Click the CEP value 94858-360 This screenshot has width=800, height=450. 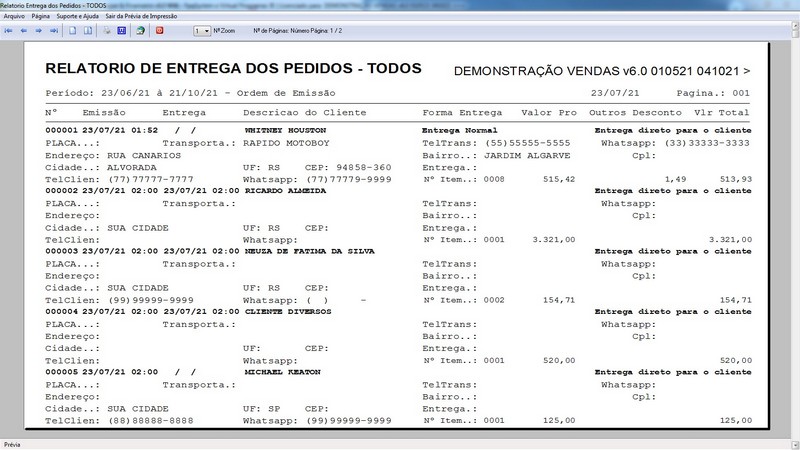364,167
